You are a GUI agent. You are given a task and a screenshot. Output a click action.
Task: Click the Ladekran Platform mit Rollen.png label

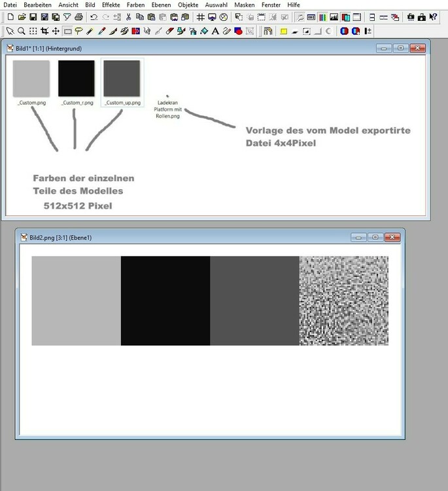click(167, 109)
